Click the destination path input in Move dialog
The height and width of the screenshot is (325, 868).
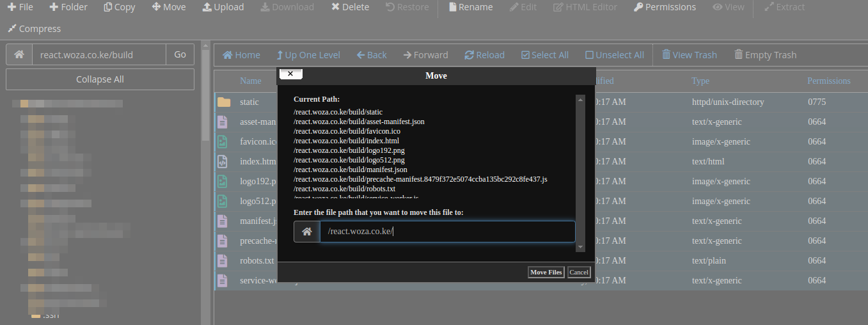click(x=447, y=232)
